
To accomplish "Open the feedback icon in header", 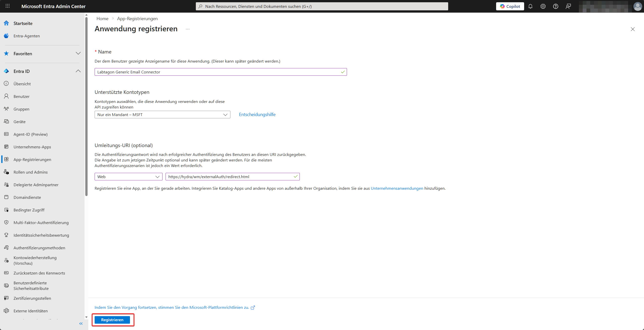I will coord(568,6).
